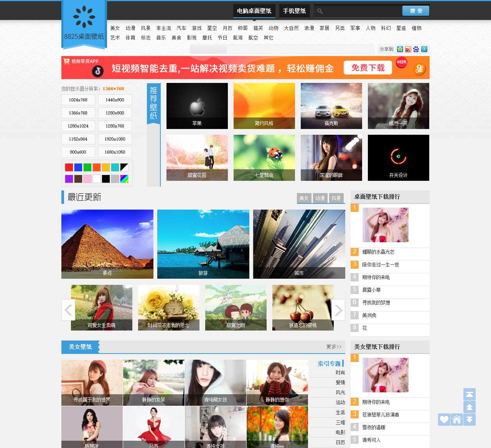Pick the purple color swatch
The width and height of the screenshot is (491, 448).
coord(69,179)
